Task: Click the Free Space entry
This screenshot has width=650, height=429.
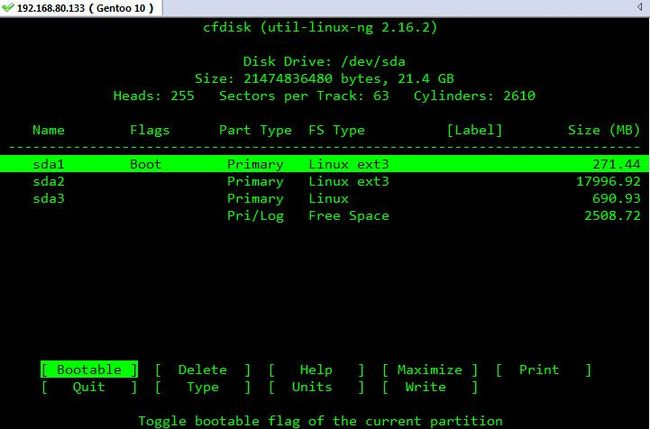Action: pyautogui.click(x=349, y=216)
